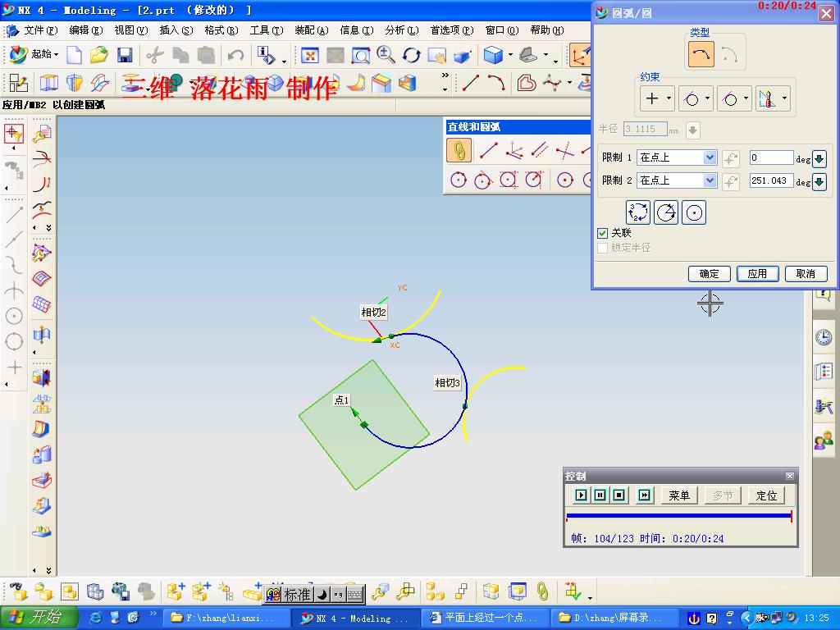Select first circle icon in 直线和圆弧 toolbar
The width and height of the screenshot is (840, 630).
[x=459, y=180]
